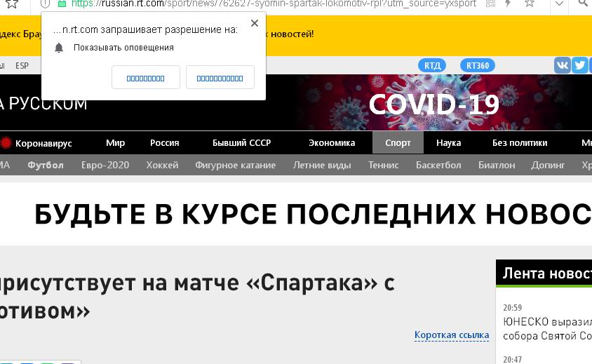Select the Биатлон subsection
This screenshot has height=364, width=592.
click(497, 165)
